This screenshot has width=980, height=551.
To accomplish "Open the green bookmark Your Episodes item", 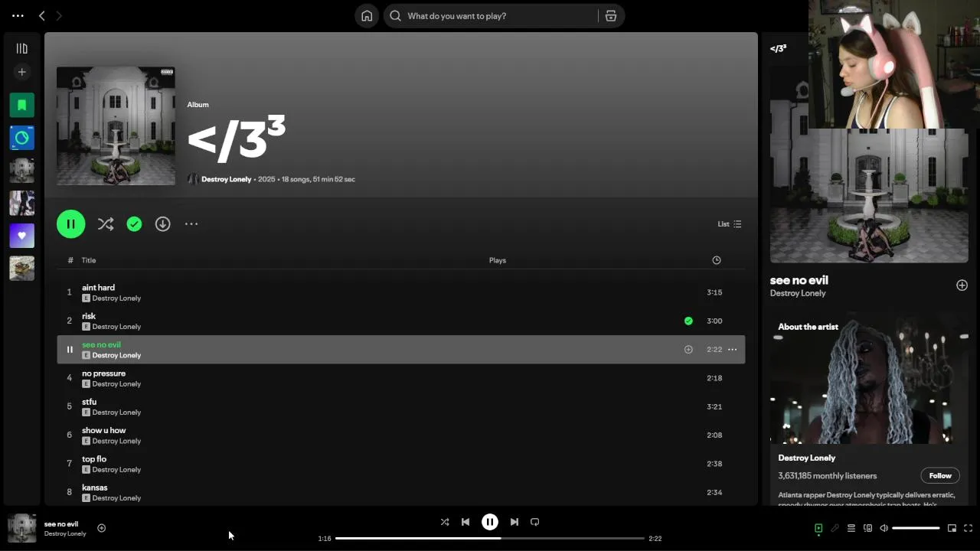I will (21, 105).
